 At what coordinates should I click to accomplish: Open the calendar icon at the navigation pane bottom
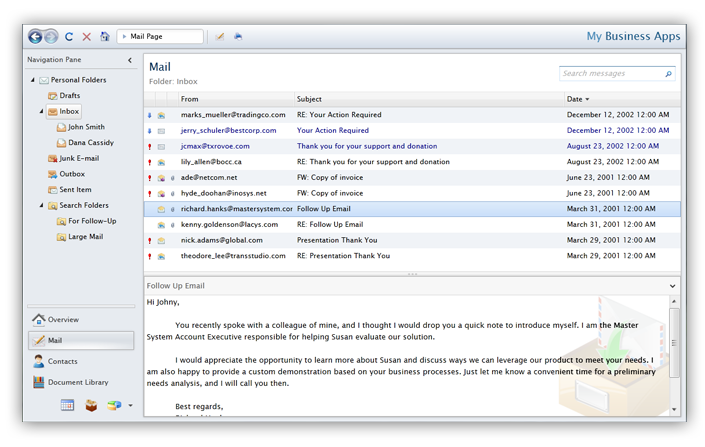(67, 405)
